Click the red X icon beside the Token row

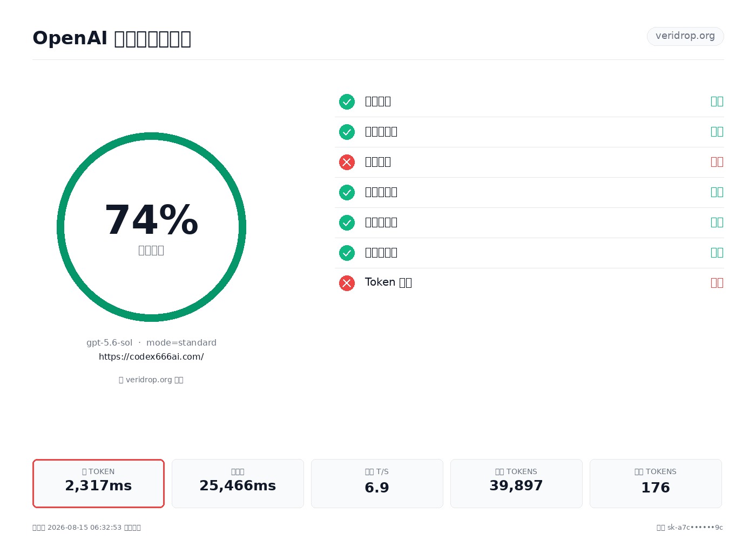click(x=347, y=283)
